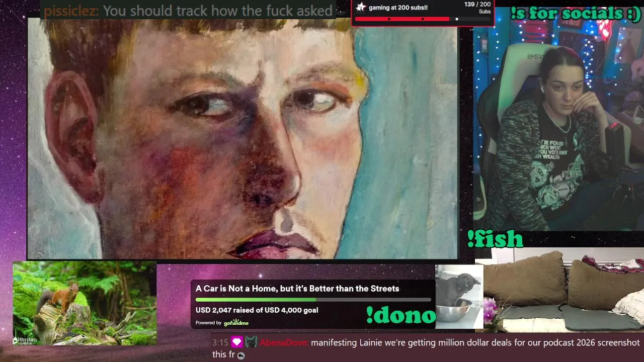
Task: Click the cat avatar badge before AbenaDove
Action: point(251,342)
